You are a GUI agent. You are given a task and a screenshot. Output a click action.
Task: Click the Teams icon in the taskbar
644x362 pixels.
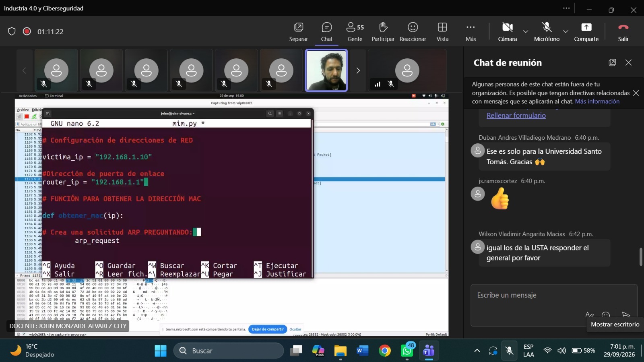click(x=429, y=351)
